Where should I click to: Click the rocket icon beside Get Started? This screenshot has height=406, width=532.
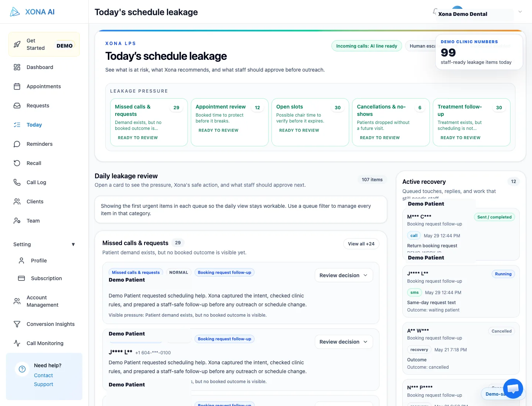click(17, 44)
